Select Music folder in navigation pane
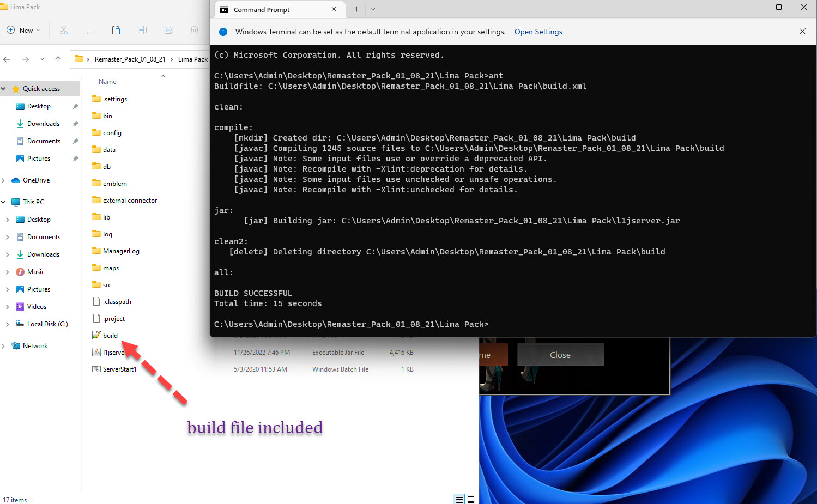This screenshot has height=504, width=817. point(35,272)
